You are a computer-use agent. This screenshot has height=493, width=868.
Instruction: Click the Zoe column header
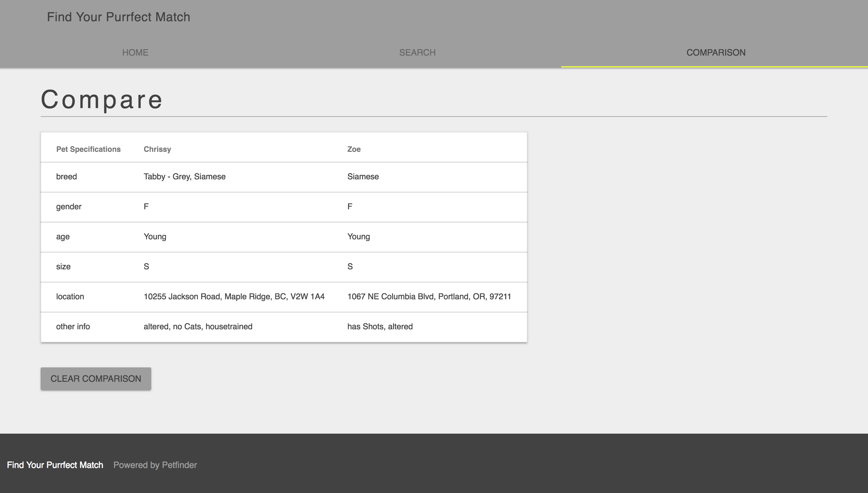tap(354, 149)
